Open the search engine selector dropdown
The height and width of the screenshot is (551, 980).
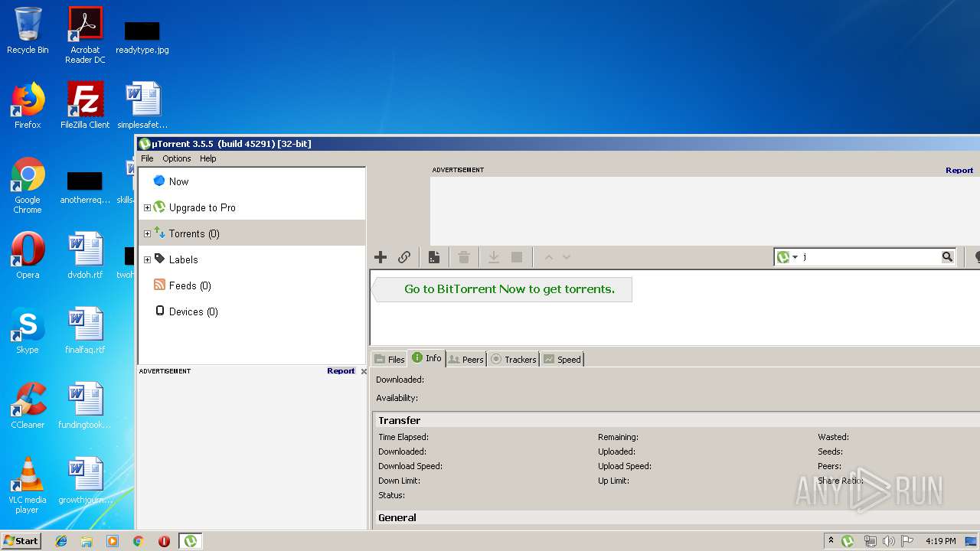click(788, 257)
